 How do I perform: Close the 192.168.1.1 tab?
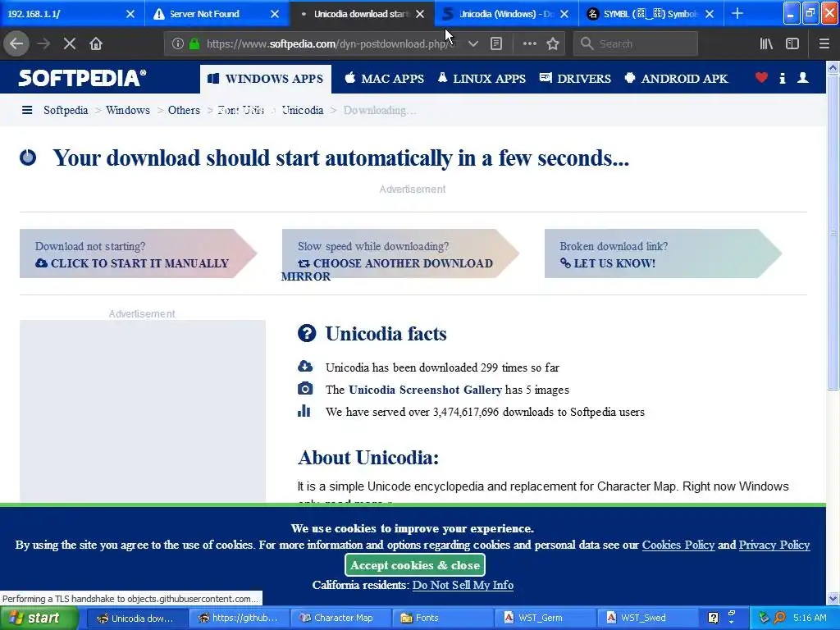(130, 14)
